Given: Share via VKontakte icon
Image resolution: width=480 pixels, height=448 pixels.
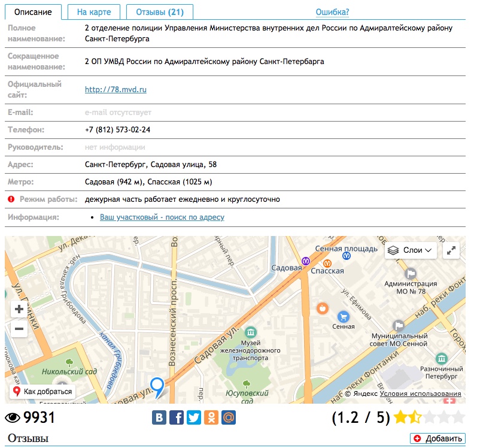Looking at the screenshot, I should 159,417.
